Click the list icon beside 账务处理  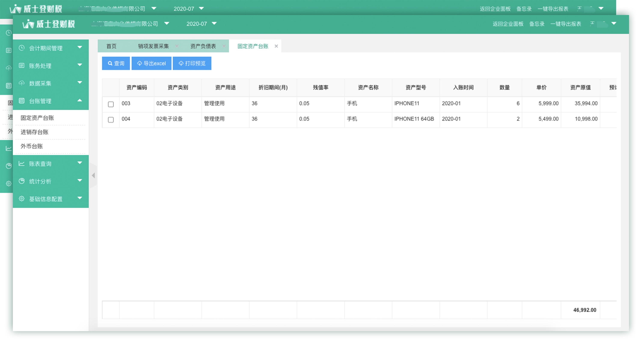[21, 65]
